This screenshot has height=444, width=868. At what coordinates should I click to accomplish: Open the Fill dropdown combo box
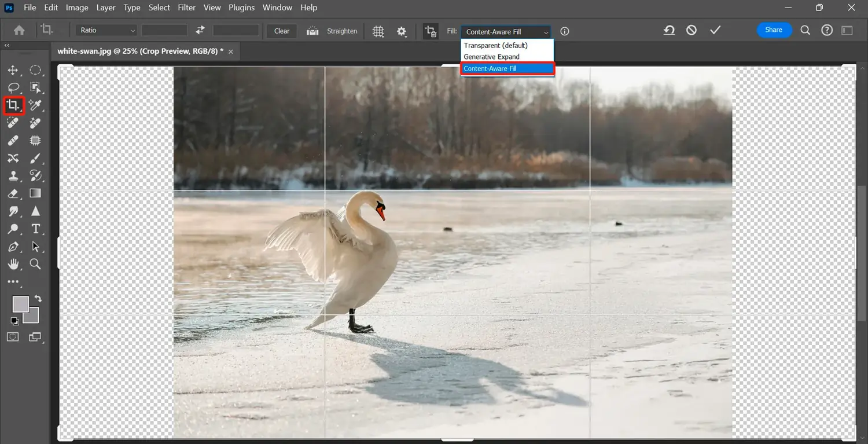pyautogui.click(x=506, y=32)
